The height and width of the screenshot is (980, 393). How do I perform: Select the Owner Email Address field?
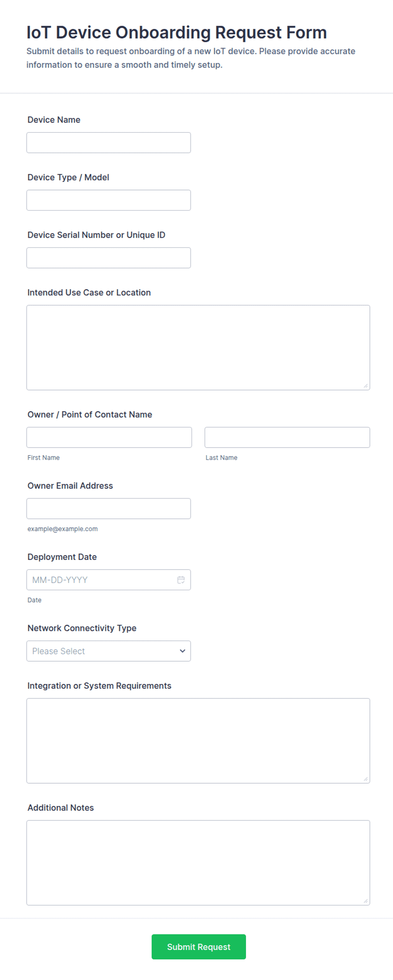(109, 508)
